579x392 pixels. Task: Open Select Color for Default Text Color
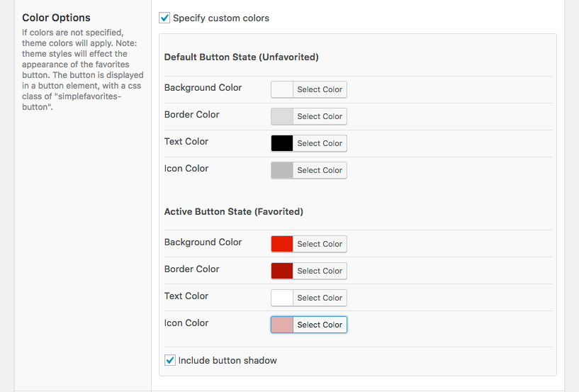[320, 143]
